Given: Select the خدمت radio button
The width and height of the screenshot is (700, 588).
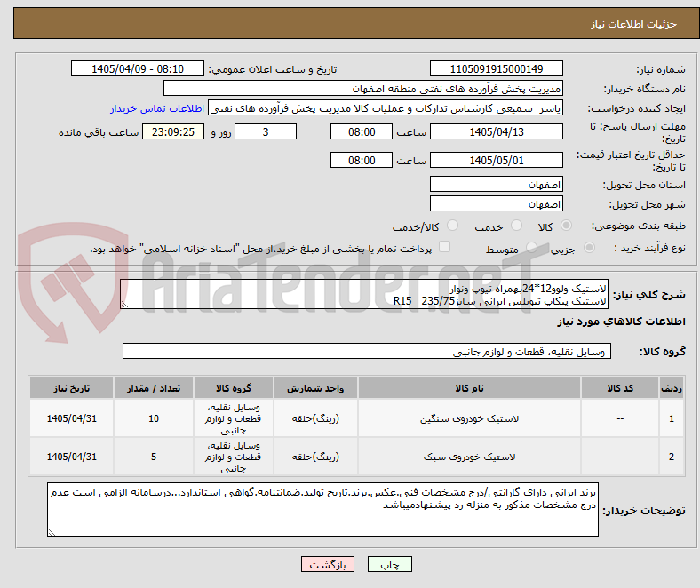Looking at the screenshot, I should 516,226.
